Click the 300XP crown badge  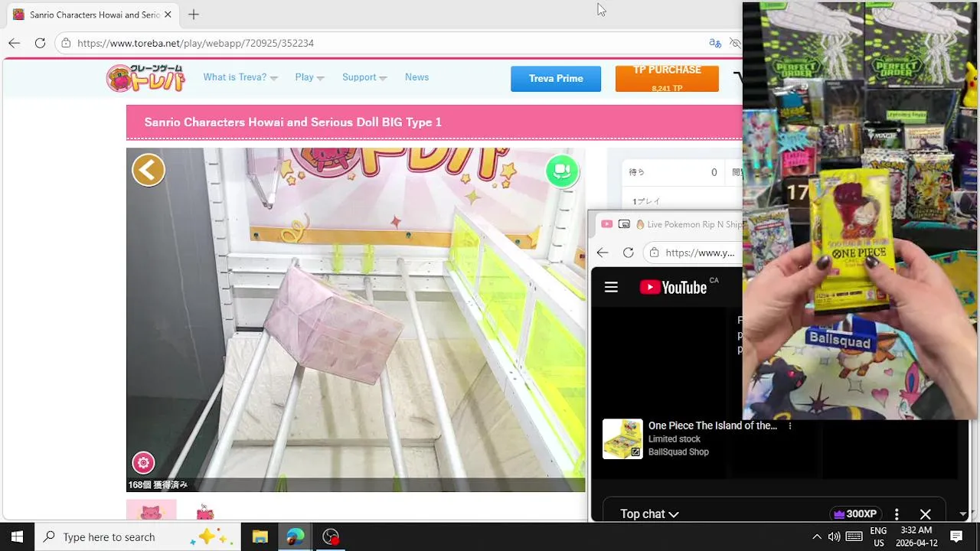tap(855, 514)
